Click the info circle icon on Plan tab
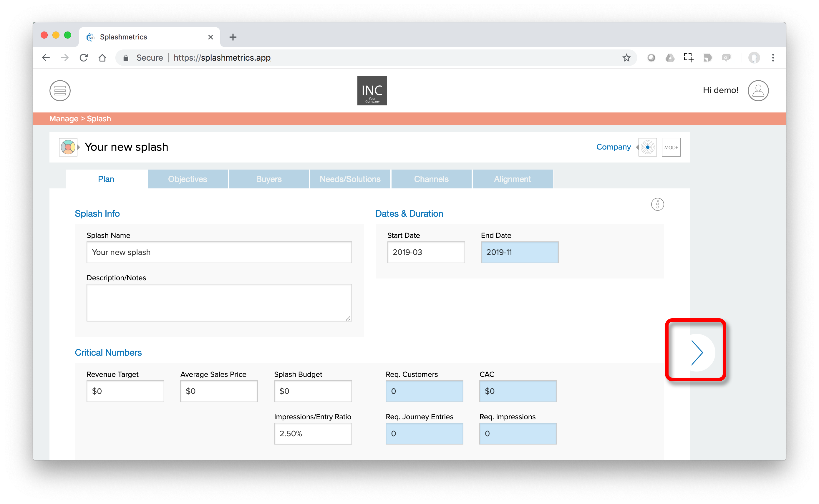 (658, 205)
